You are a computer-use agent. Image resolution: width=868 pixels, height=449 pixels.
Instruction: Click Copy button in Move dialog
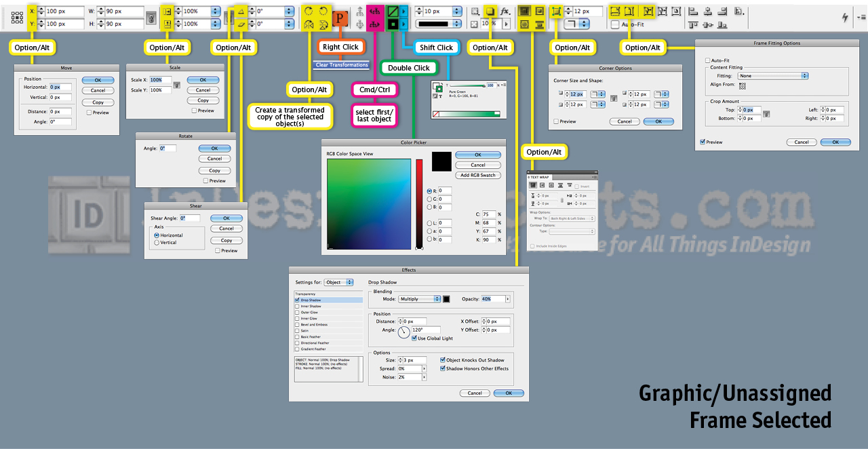(x=98, y=102)
